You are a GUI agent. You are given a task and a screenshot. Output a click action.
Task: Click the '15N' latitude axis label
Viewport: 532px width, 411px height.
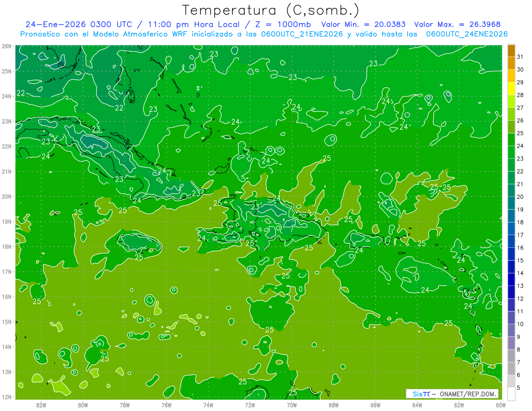pyautogui.click(x=6, y=321)
